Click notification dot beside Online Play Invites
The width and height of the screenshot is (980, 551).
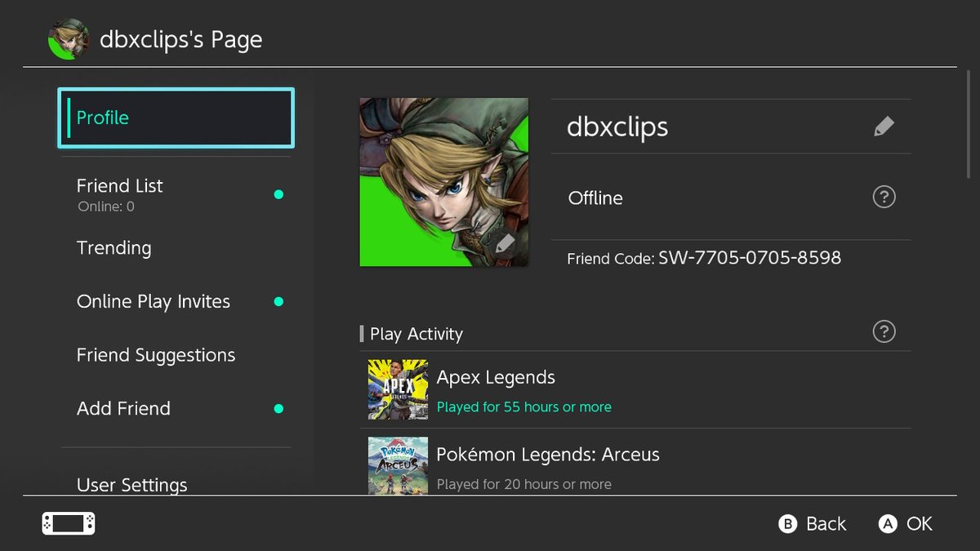[278, 302]
